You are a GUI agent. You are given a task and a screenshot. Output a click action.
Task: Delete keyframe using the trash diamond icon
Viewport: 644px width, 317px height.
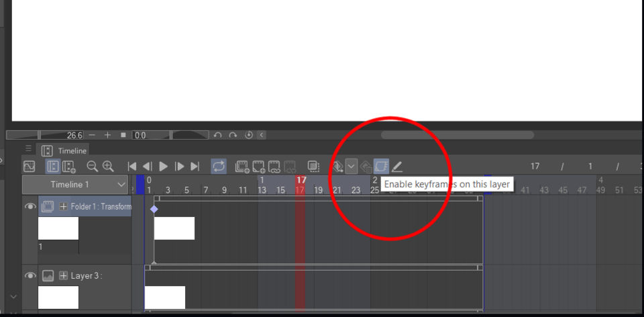[366, 167]
